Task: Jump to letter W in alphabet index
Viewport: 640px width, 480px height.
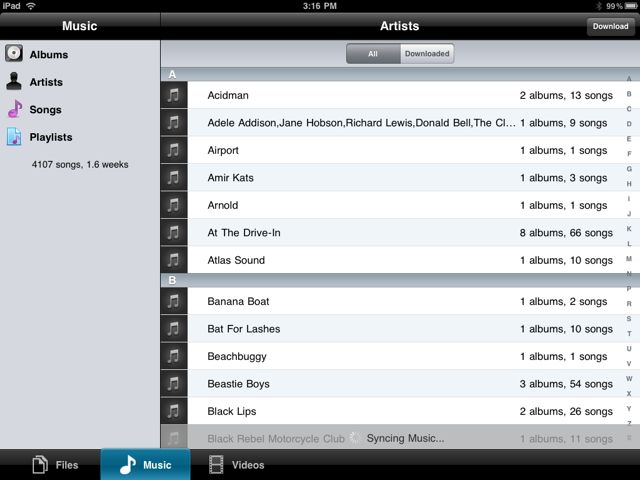Action: pyautogui.click(x=629, y=379)
